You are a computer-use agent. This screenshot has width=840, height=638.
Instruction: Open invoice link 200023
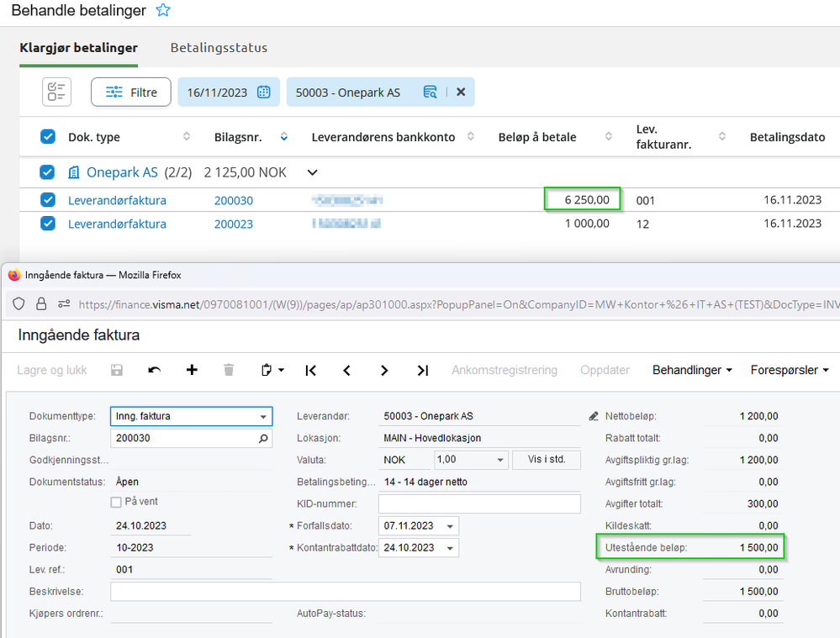(234, 224)
